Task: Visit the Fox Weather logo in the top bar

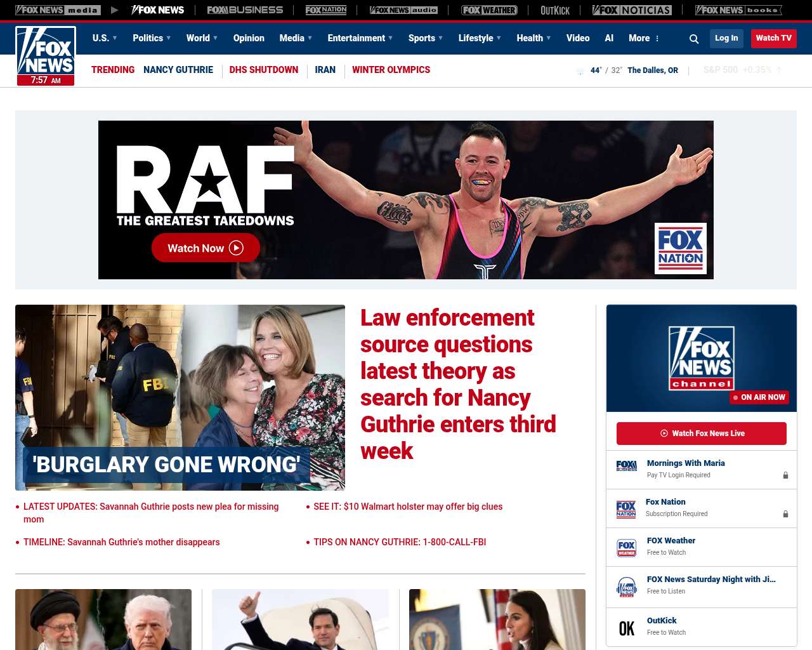Action: pos(489,10)
